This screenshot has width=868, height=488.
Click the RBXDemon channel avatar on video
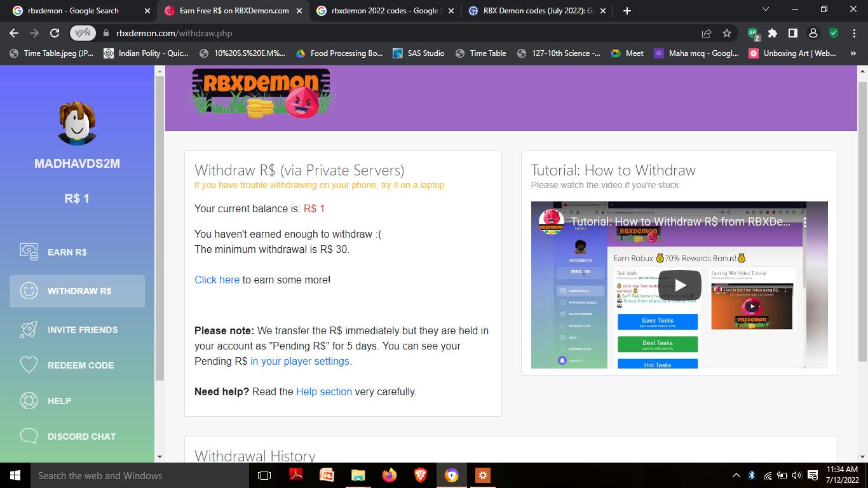click(551, 222)
